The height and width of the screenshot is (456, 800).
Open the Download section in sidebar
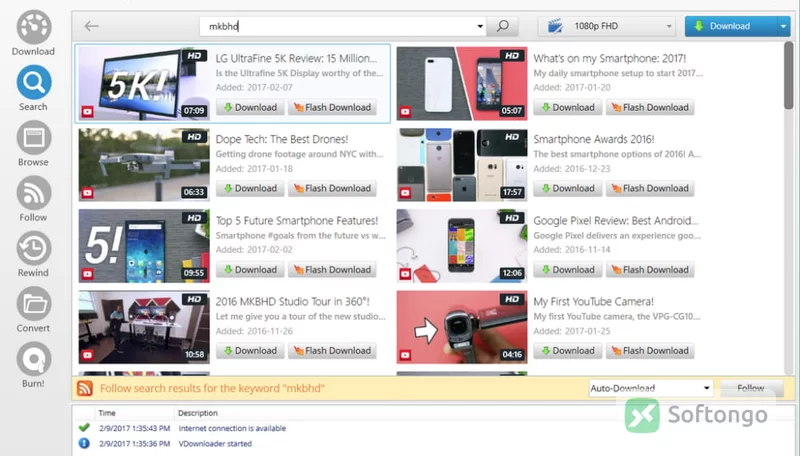tap(34, 33)
